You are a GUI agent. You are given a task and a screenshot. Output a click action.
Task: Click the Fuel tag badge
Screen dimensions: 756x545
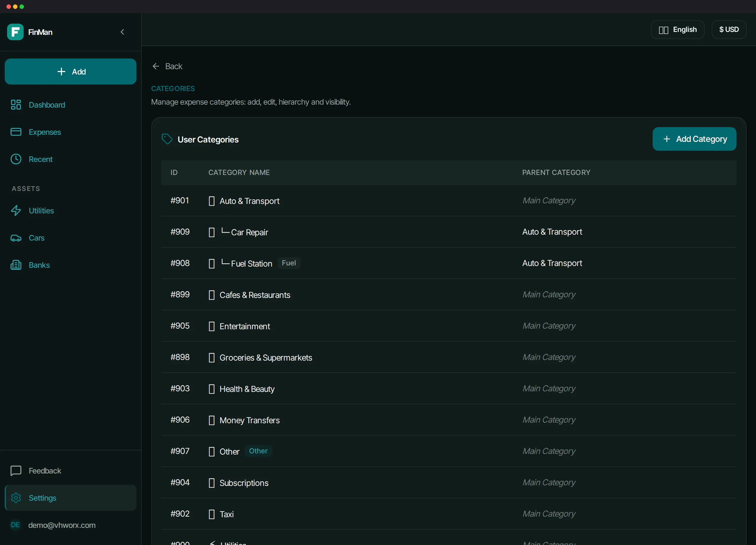(289, 263)
